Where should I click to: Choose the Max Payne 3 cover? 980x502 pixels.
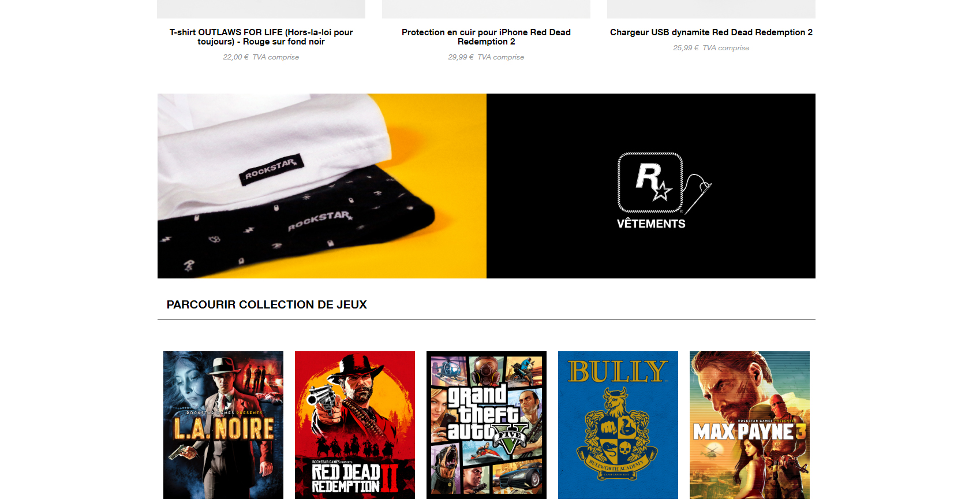tap(750, 425)
